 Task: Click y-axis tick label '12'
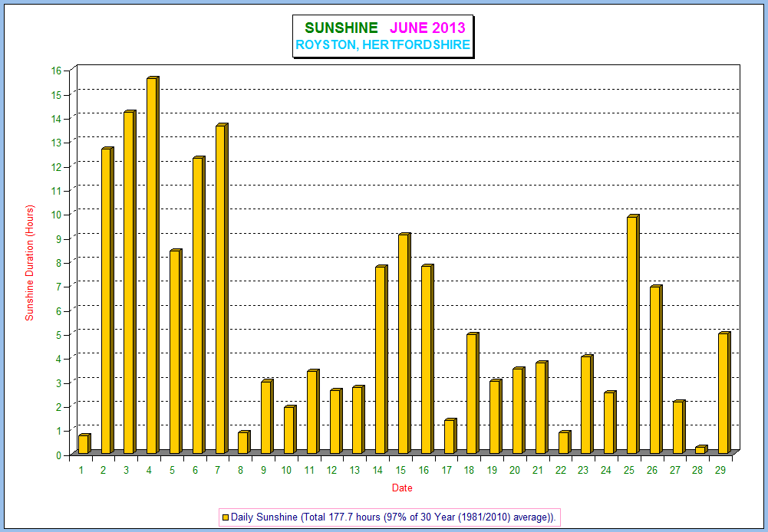tap(57, 166)
